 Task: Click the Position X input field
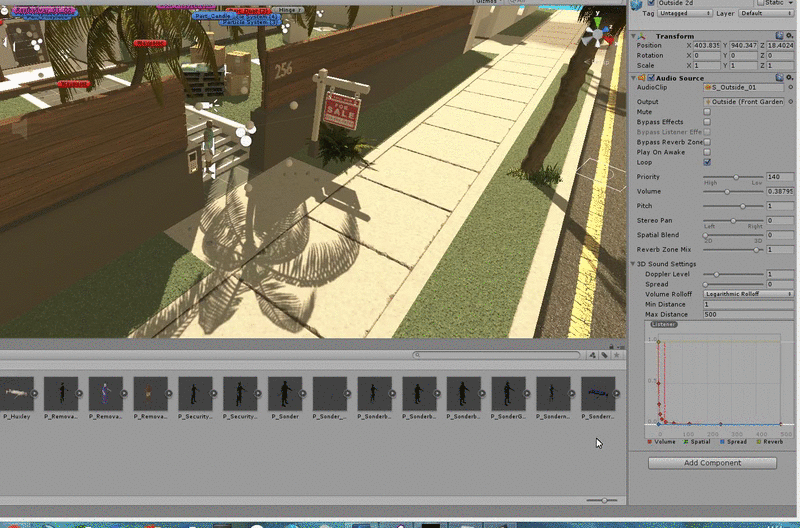coord(707,45)
